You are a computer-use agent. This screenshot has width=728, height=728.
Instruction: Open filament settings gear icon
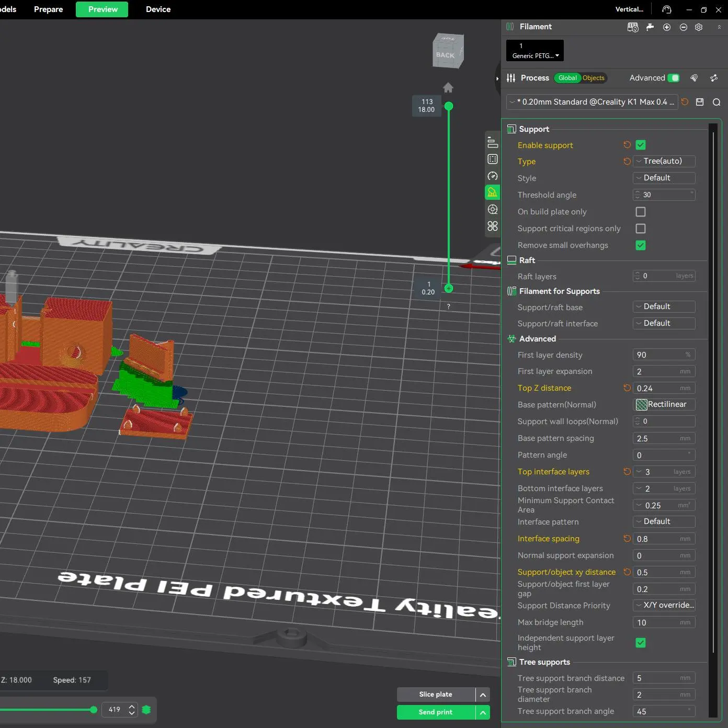699,27
